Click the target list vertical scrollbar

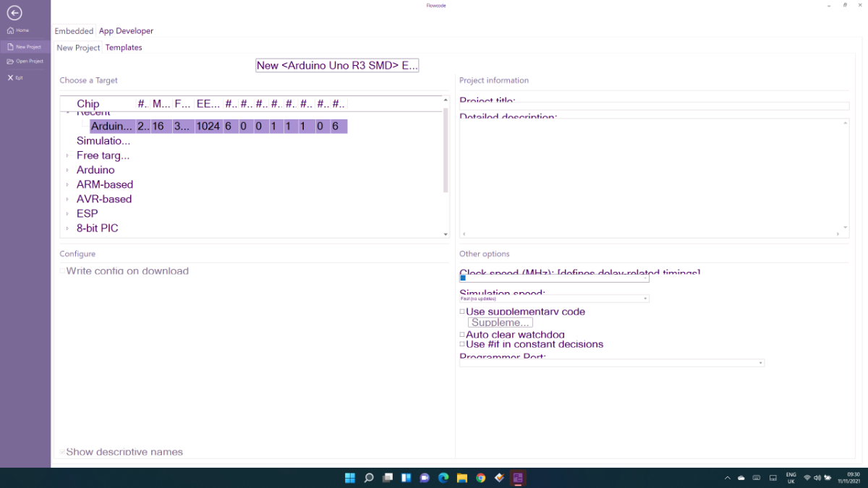446,150
